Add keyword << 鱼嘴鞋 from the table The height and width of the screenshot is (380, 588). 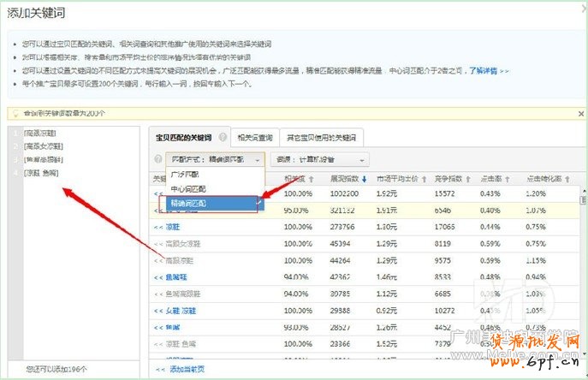coord(170,277)
